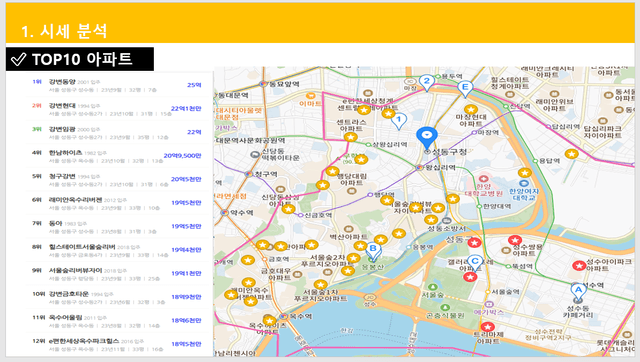Click the map pin labeled B
The image size is (640, 362).
pos(373,251)
